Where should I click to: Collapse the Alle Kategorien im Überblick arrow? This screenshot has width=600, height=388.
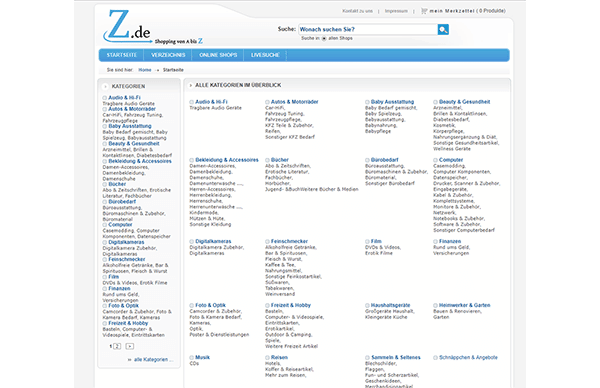(x=191, y=85)
